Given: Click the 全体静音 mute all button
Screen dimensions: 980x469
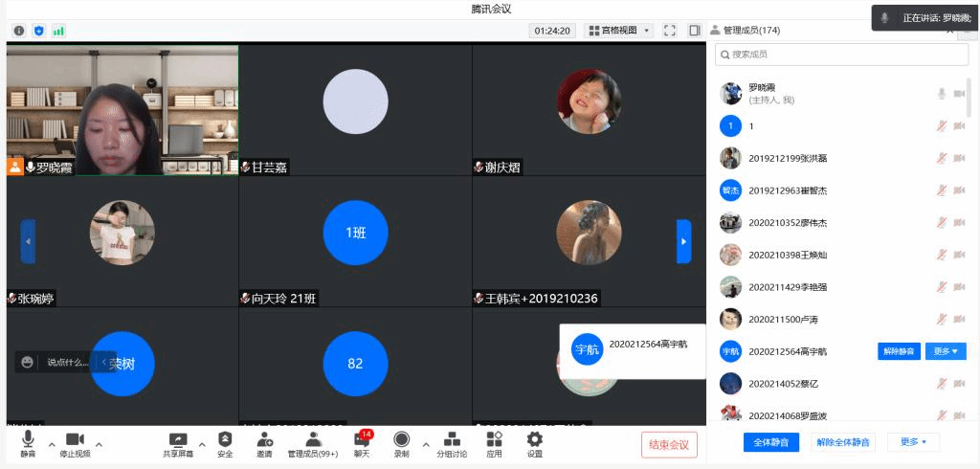Looking at the screenshot, I should [770, 442].
